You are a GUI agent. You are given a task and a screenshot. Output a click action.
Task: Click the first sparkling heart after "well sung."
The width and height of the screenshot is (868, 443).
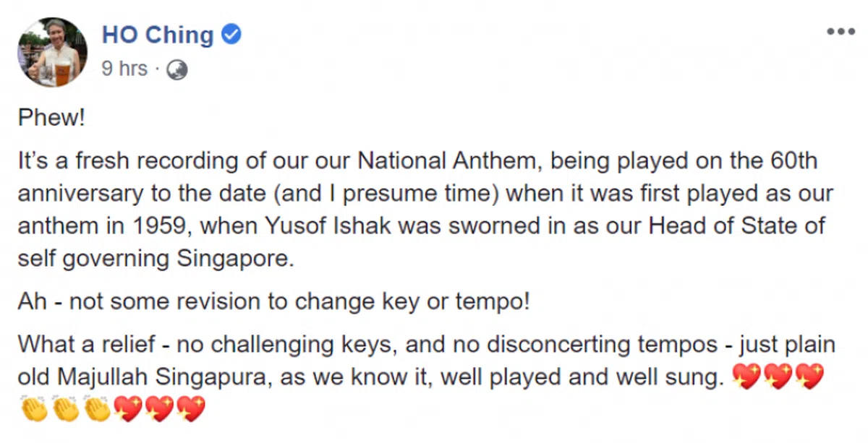747,377
